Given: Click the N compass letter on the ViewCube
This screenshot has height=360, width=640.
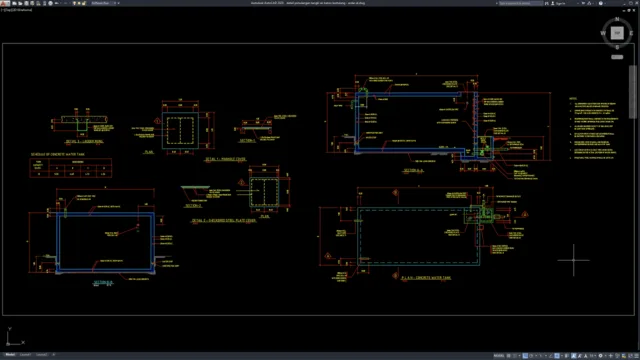Looking at the screenshot, I should click(x=617, y=19).
